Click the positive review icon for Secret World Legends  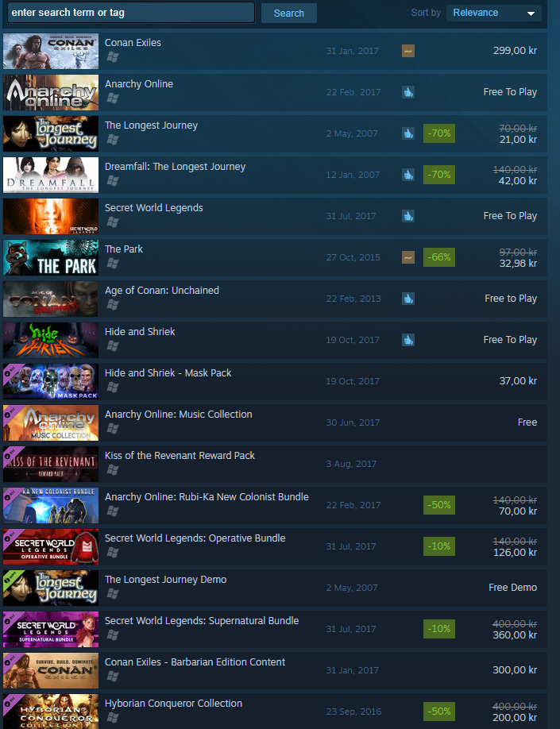(408, 216)
